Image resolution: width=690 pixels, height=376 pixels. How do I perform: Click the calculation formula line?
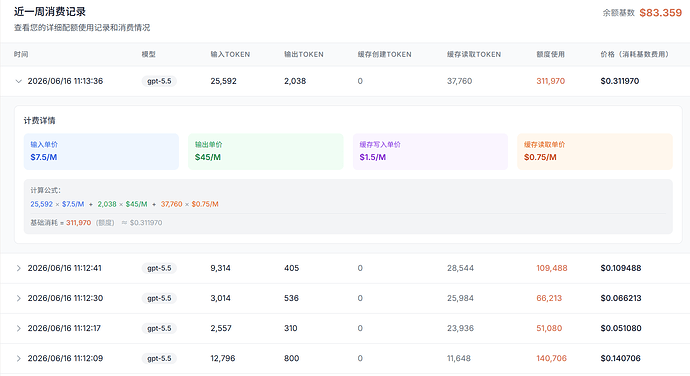(x=125, y=204)
